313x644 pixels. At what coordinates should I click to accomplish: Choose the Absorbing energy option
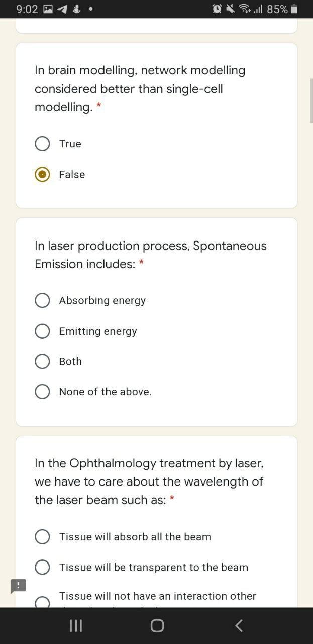pos(43,300)
